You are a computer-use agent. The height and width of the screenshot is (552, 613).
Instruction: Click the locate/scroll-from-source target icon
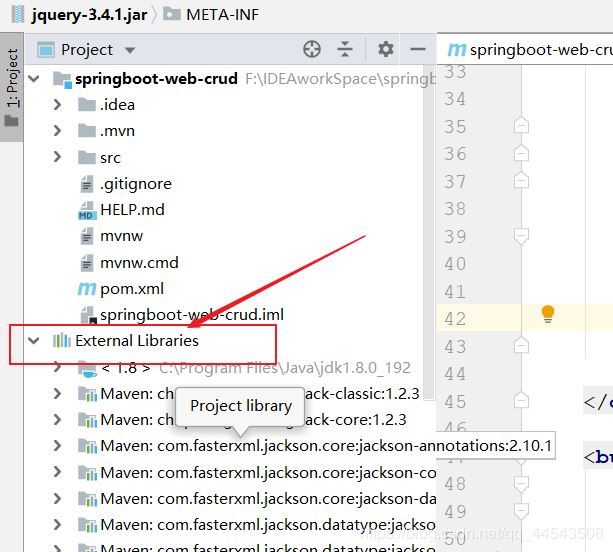tap(312, 49)
